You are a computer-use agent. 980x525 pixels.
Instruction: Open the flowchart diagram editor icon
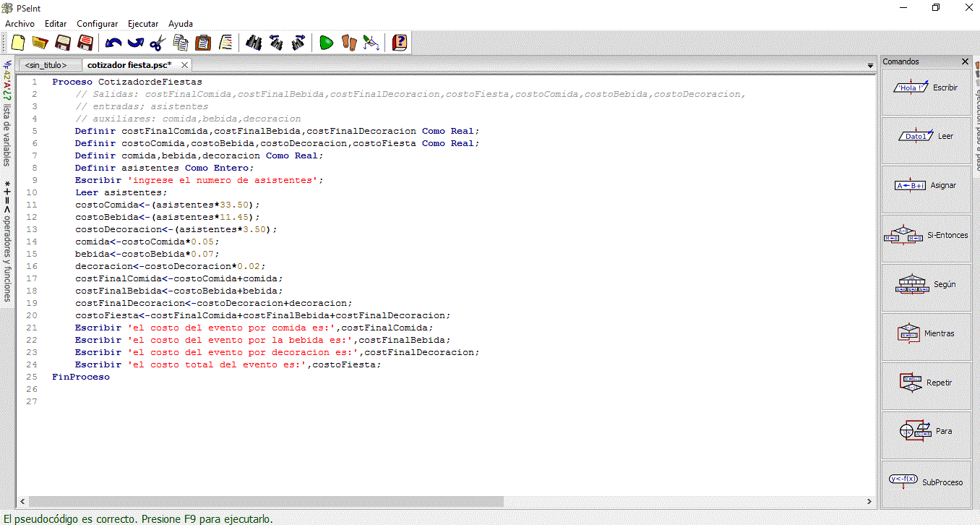[371, 43]
